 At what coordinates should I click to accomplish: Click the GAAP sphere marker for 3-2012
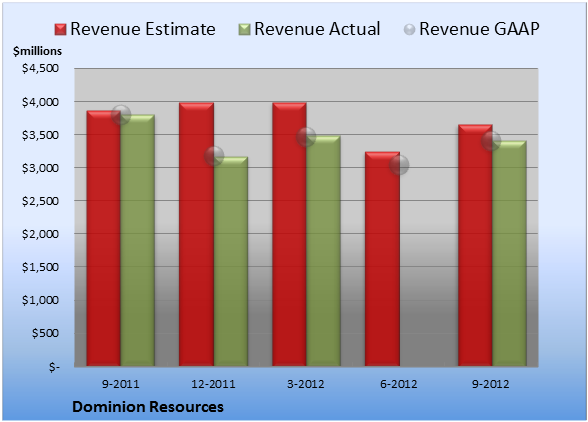tap(306, 137)
